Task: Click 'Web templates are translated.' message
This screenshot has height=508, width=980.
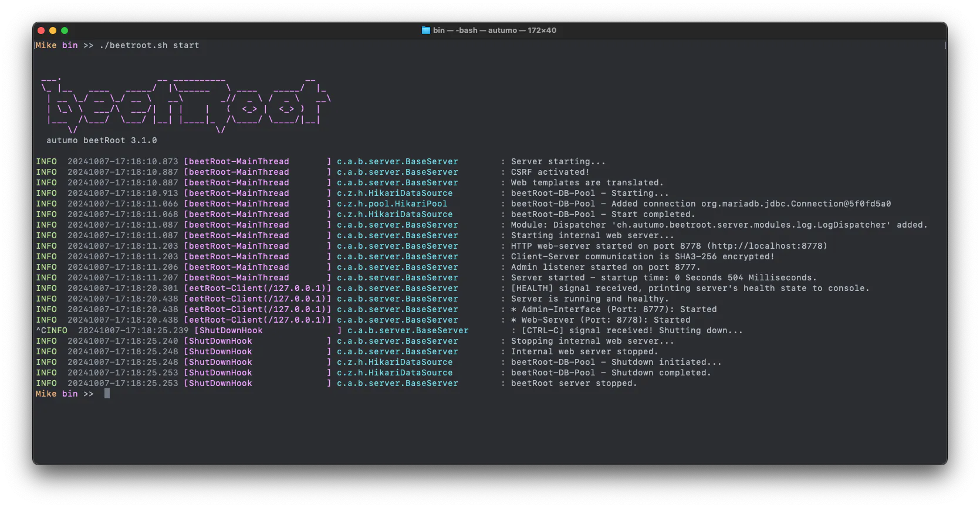Action: (587, 182)
